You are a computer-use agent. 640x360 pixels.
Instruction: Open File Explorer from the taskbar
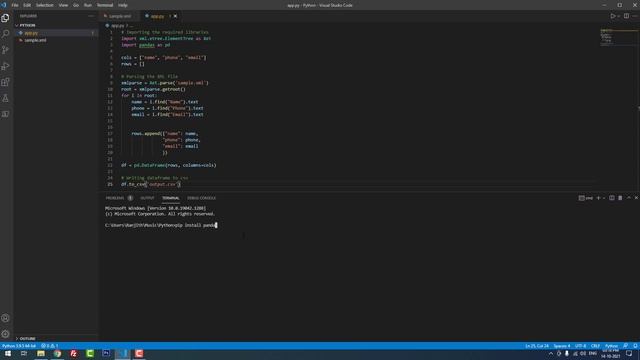click(41, 353)
